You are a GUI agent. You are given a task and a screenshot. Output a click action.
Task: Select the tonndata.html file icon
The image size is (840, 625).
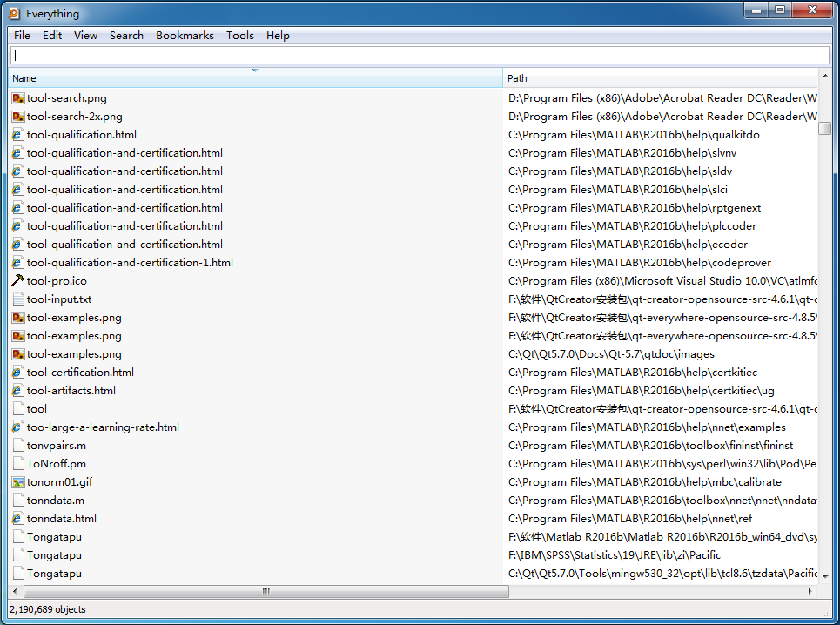point(18,519)
